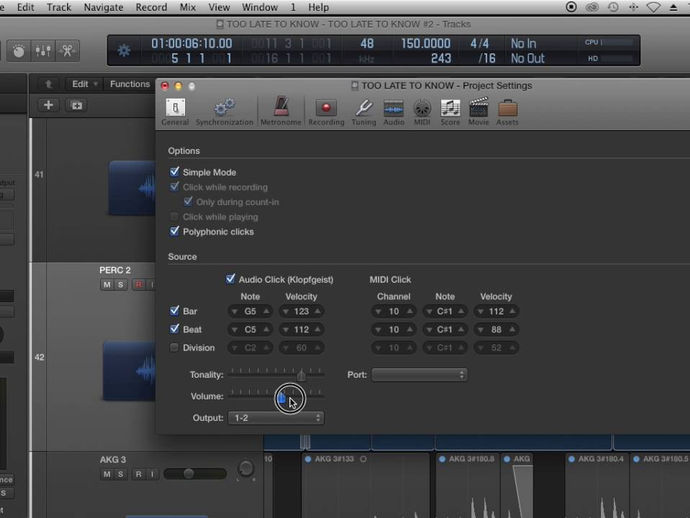Image resolution: width=690 pixels, height=518 pixels.
Task: Toggle the Bar click checkbox
Action: coord(174,310)
